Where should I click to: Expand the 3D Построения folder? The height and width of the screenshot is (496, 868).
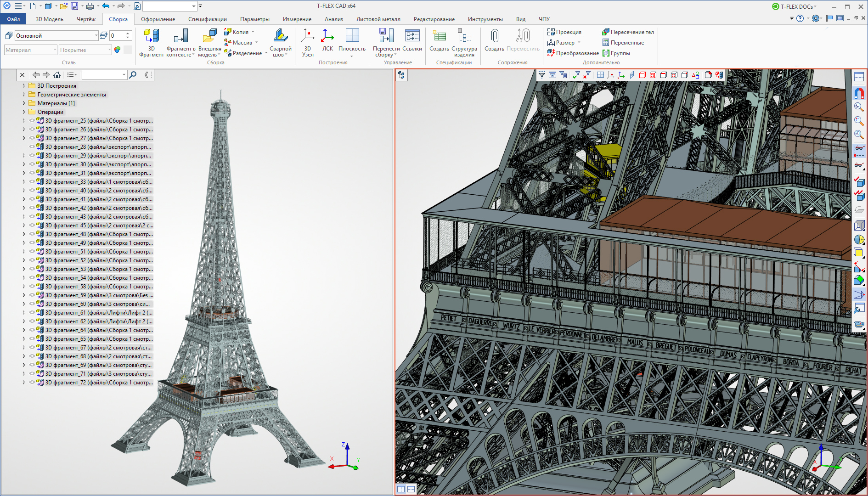24,85
